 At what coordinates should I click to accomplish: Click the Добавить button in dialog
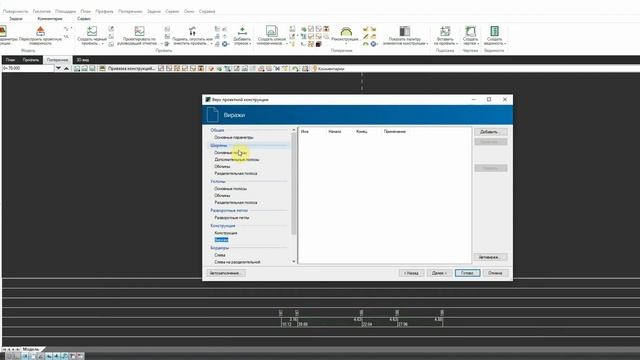coord(491,132)
